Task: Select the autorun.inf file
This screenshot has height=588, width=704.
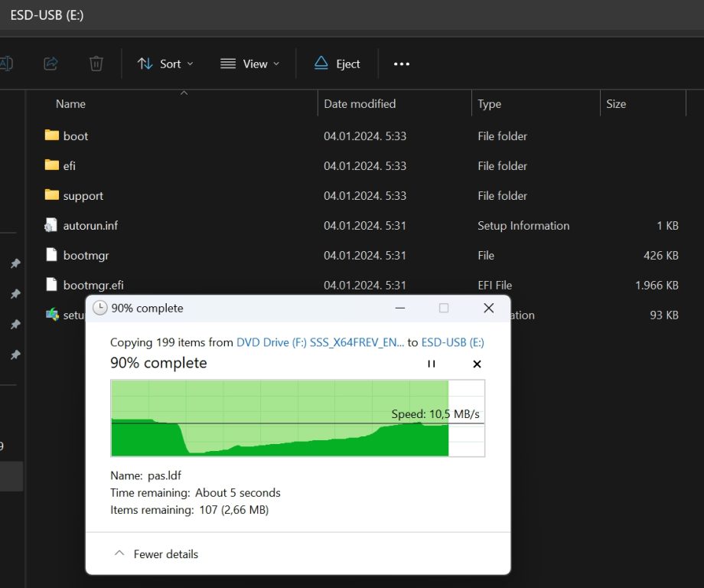Action: [x=90, y=226]
